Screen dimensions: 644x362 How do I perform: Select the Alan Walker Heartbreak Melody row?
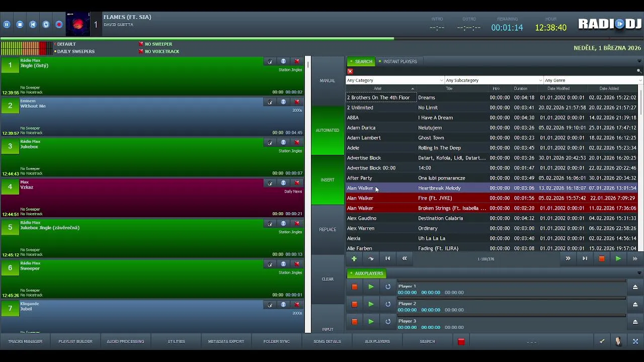click(492, 188)
